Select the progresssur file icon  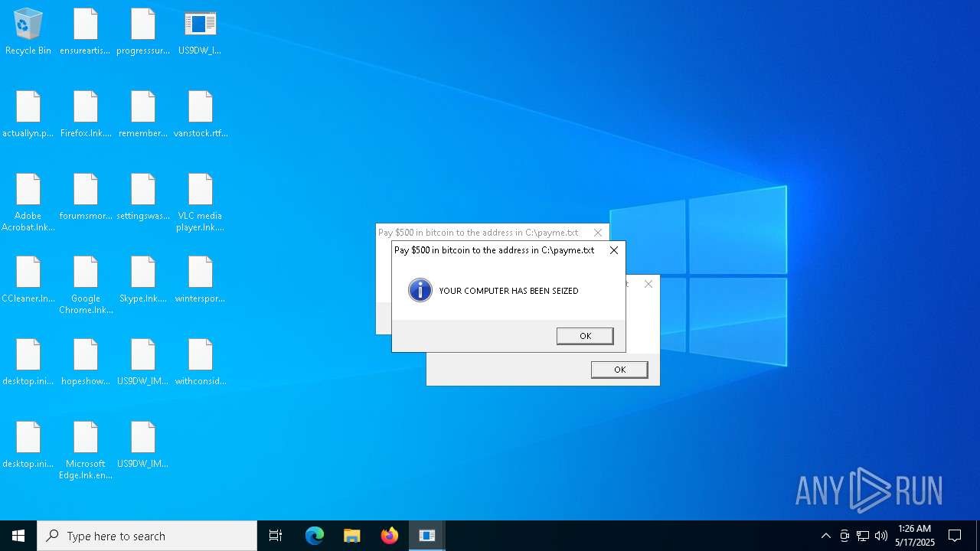(143, 31)
